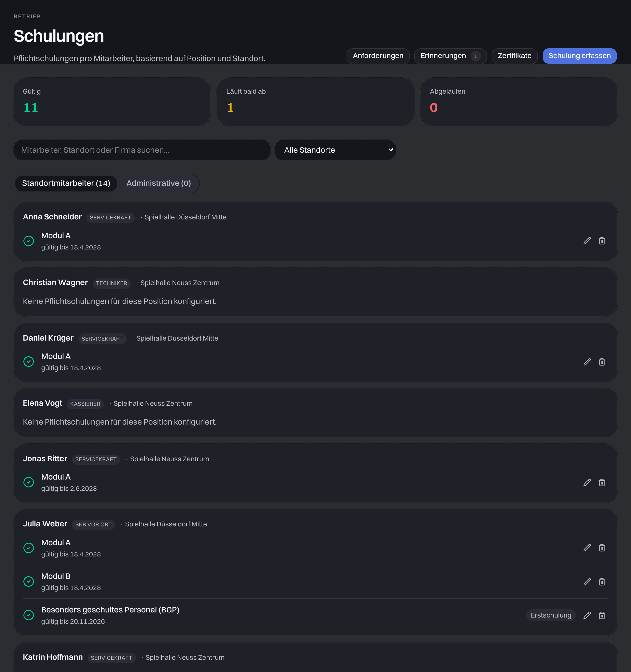Click Besonders geschultes Personal (BGP) title
The height and width of the screenshot is (672, 631).
pyautogui.click(x=110, y=609)
